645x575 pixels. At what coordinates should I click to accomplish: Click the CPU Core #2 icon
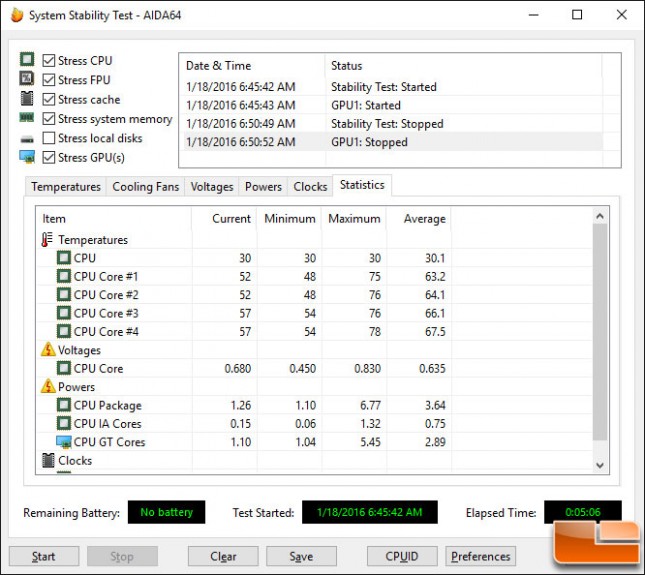point(64,294)
